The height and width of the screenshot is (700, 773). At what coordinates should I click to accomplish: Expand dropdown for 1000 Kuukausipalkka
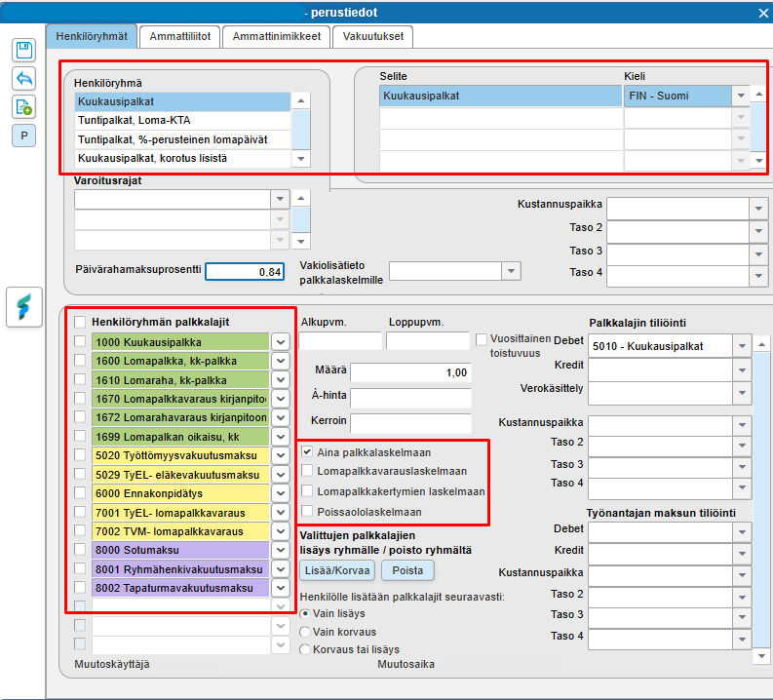pyautogui.click(x=281, y=342)
